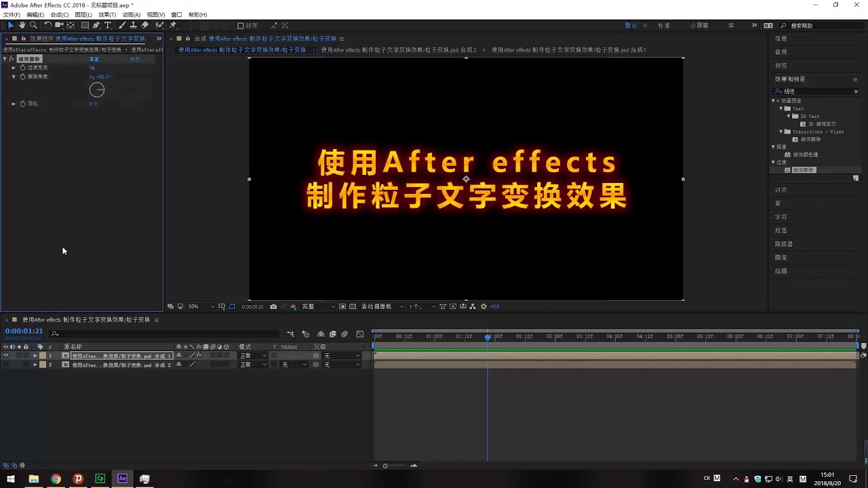Viewport: 868px width, 488px height.
Task: Select the Clone Stamp tool
Action: pos(133,25)
